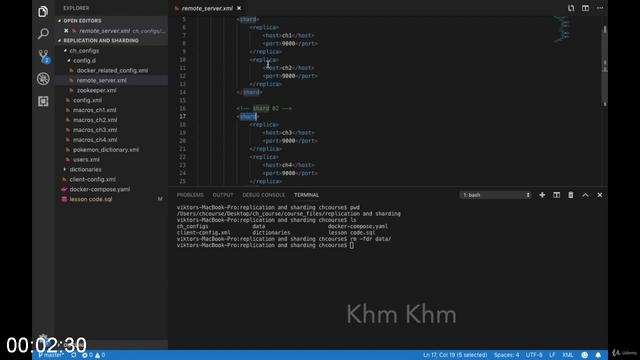Open client-config.xml file
The image size is (640, 360).
tap(92, 179)
